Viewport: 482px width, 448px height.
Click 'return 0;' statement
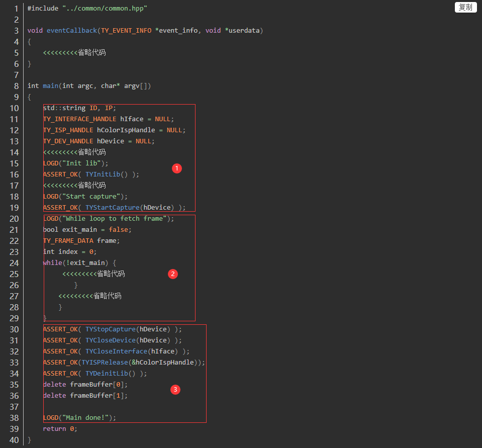(60, 429)
